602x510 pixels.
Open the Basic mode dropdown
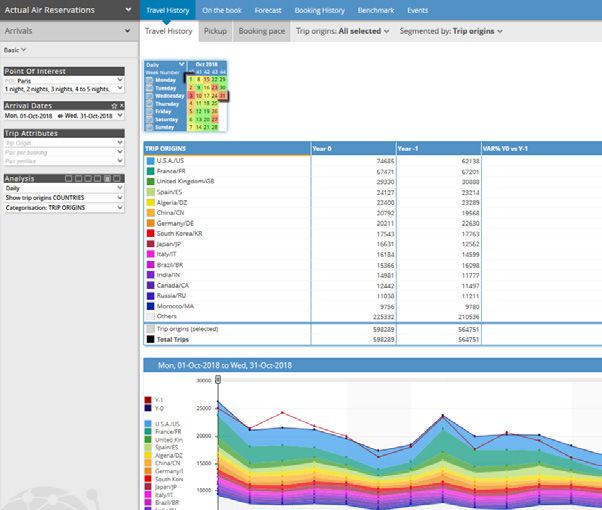tap(15, 50)
